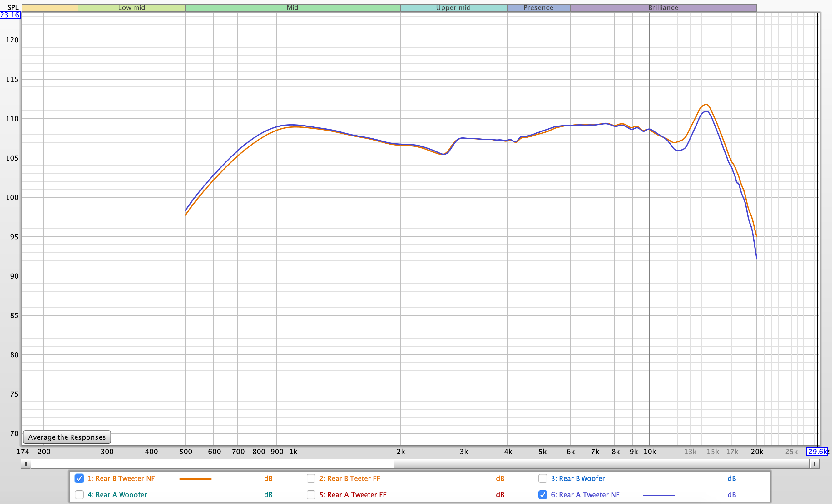Select the Brilliance band label

tap(663, 8)
